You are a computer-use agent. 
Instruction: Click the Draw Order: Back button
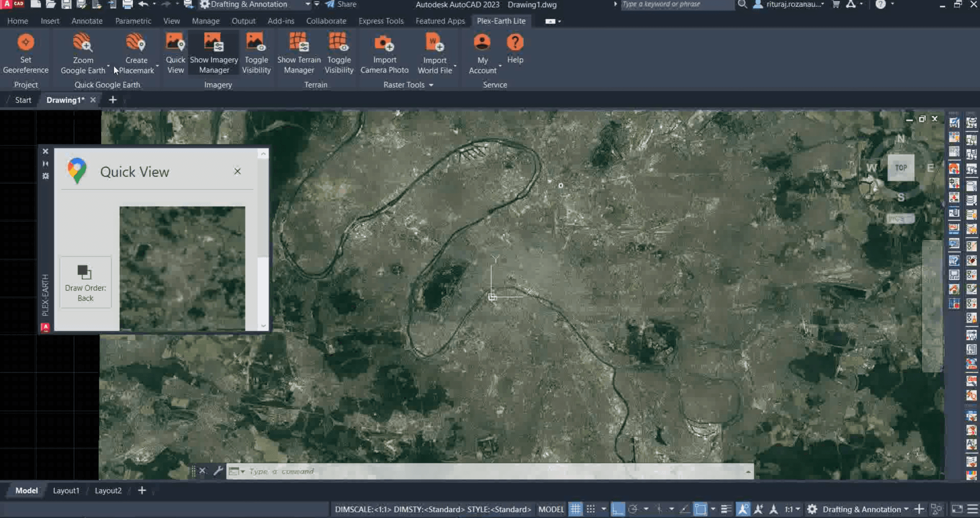click(x=85, y=283)
